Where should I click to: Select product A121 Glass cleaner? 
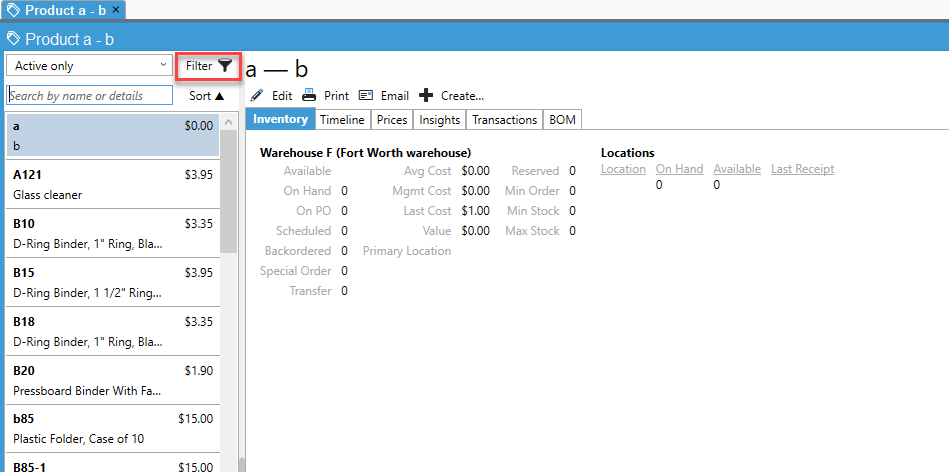click(x=113, y=185)
